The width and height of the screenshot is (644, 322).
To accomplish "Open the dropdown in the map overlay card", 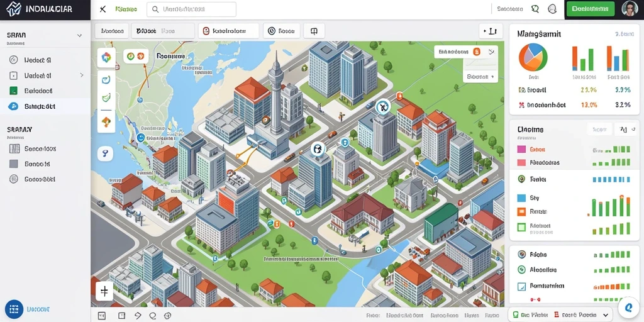I will click(480, 76).
